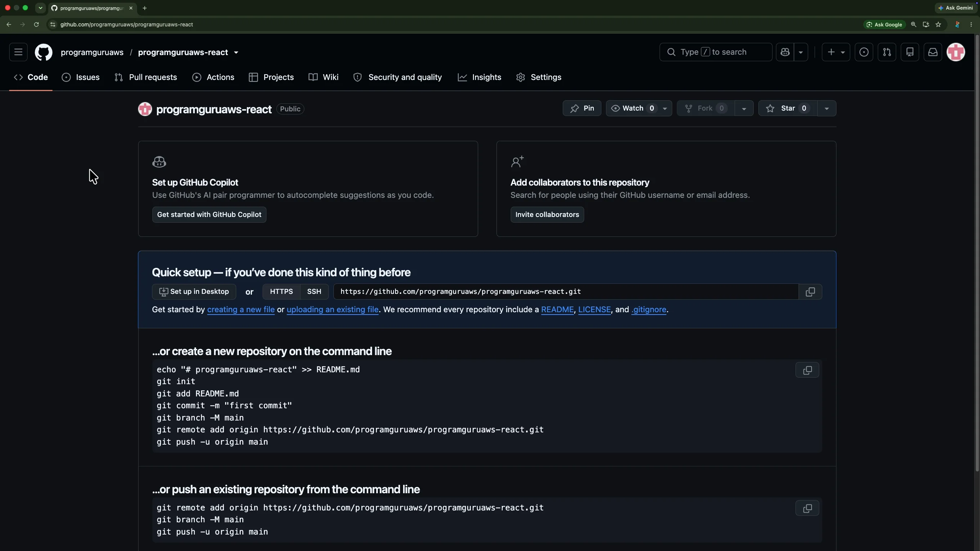Open the notifications inbox icon
Screen dimensions: 980x551
point(933,52)
